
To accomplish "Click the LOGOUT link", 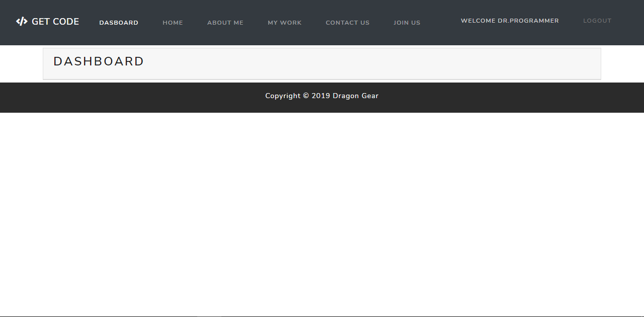I will tap(597, 21).
